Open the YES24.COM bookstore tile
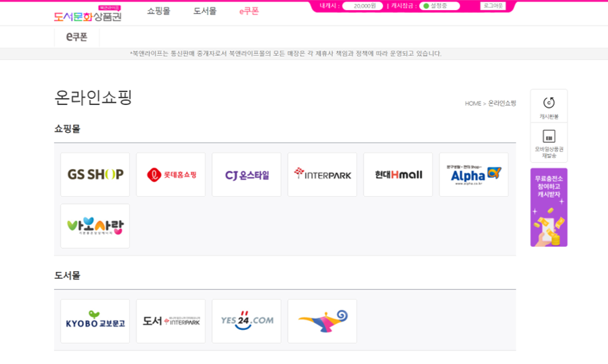Image resolution: width=608 pixels, height=364 pixels. [x=246, y=321]
